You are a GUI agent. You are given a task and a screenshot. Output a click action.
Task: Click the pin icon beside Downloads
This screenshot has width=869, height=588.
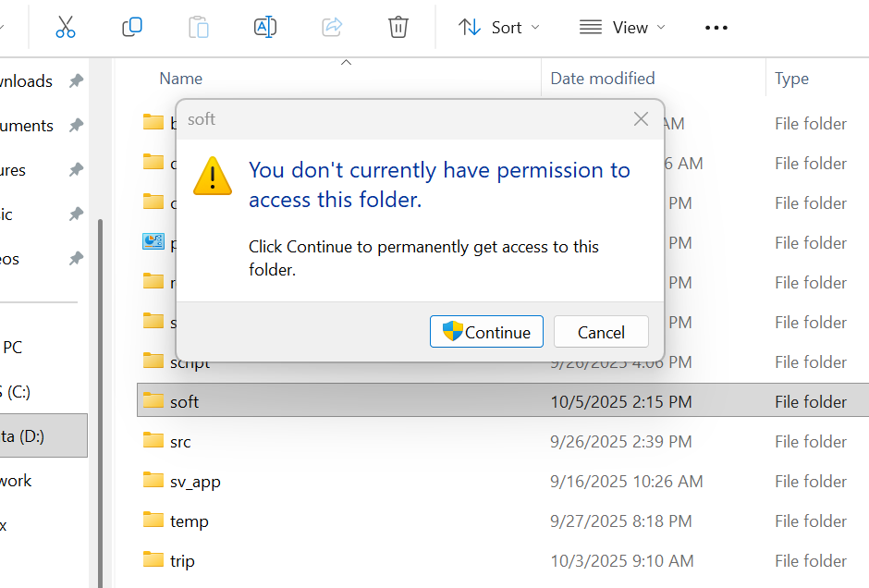pyautogui.click(x=76, y=81)
